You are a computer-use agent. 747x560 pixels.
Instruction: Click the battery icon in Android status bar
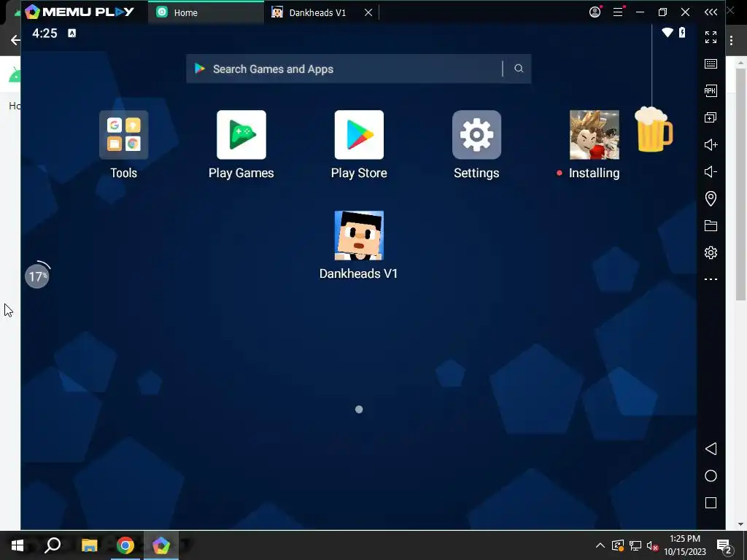click(x=682, y=32)
